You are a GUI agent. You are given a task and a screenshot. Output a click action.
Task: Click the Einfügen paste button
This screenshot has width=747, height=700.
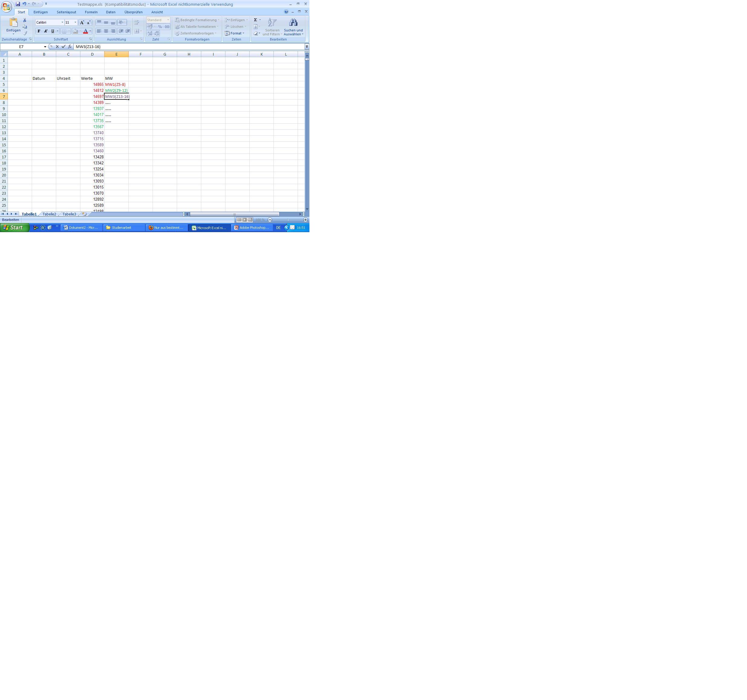(13, 23)
